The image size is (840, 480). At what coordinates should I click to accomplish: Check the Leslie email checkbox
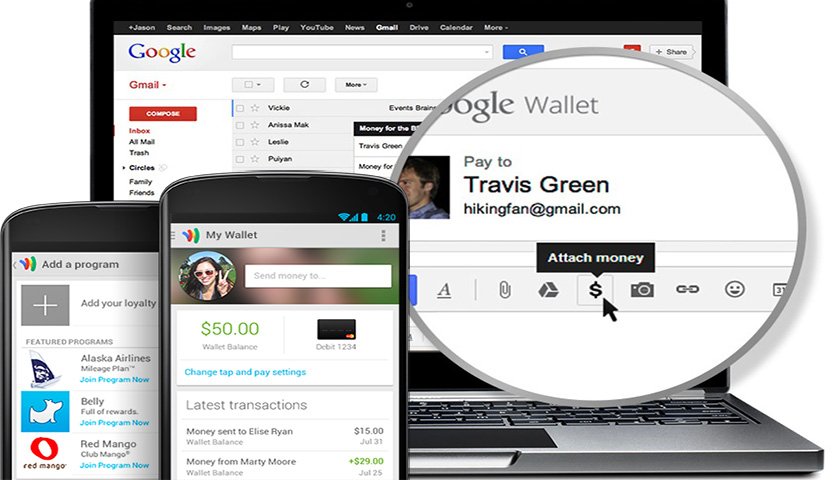[240, 142]
